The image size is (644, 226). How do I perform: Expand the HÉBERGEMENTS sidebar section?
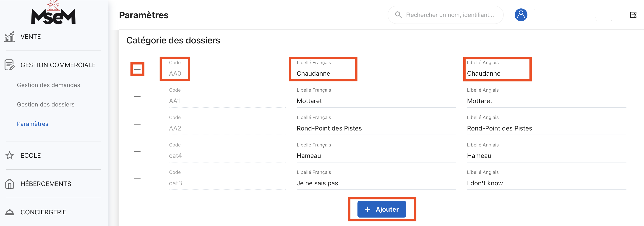pos(46,184)
